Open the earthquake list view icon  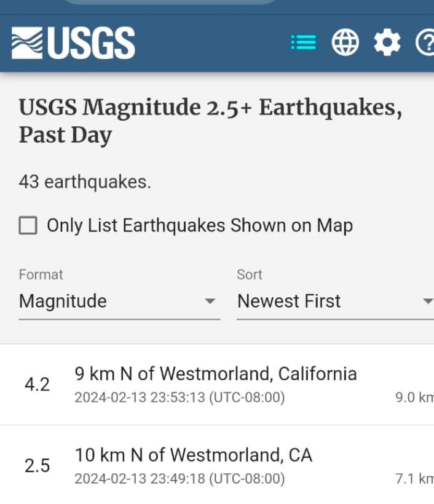point(303,42)
